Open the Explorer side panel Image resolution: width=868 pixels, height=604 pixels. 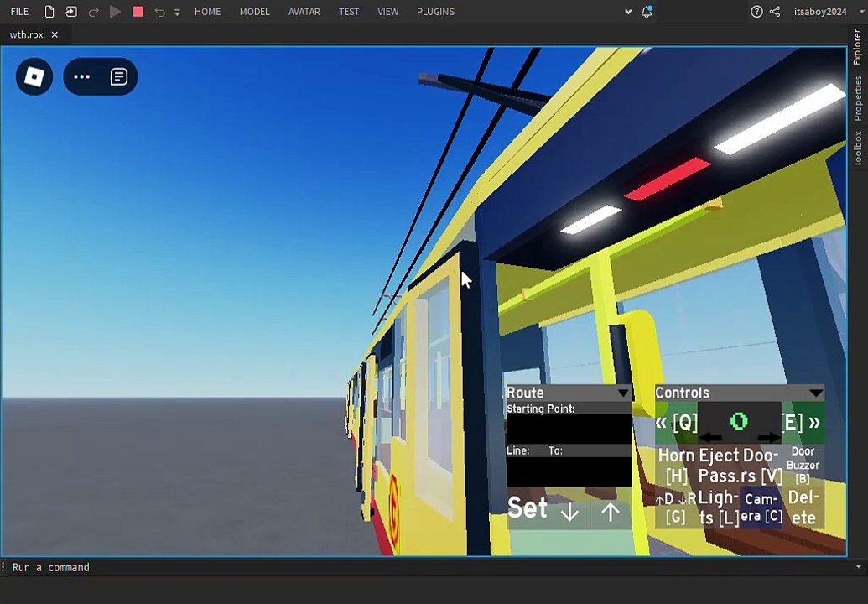[857, 47]
